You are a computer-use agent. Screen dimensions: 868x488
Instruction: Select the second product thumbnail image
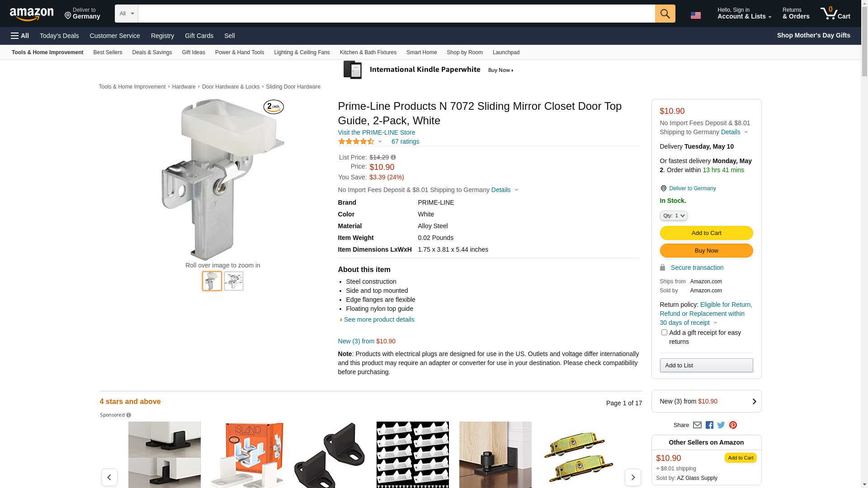coord(234,281)
